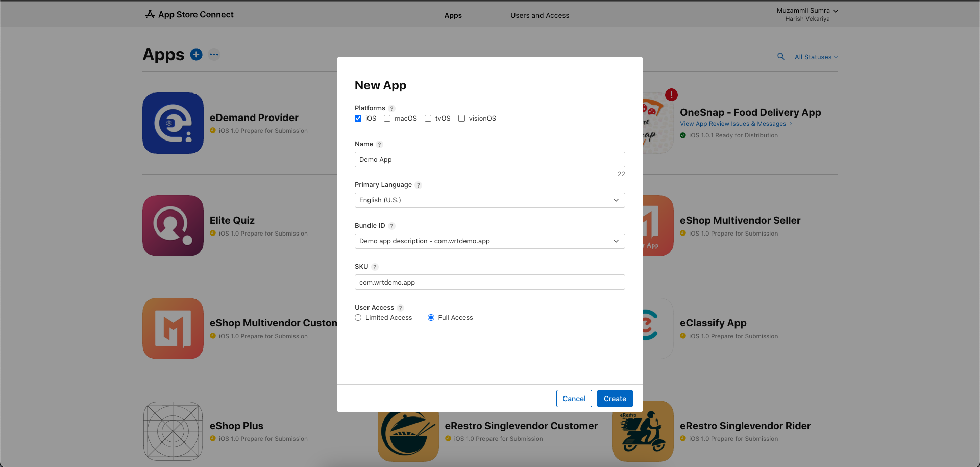Click the App Store Connect logo icon

point(150,14)
